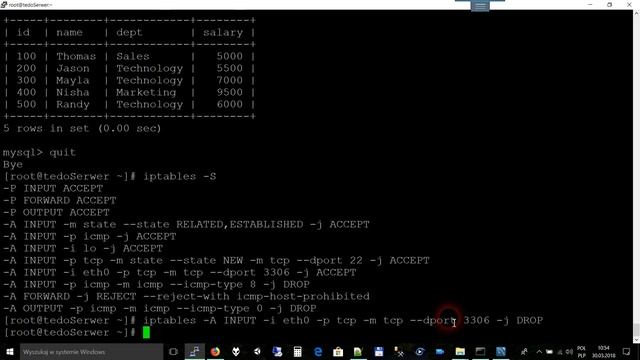Close the root@tedoSerwer terminal window
The width and height of the screenshot is (640, 360).
pyautogui.click(x=629, y=4)
